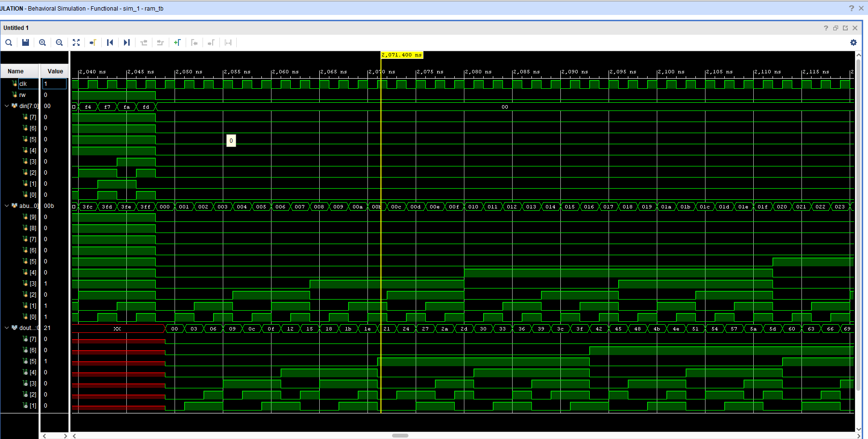Click the yellow cursor time label 2,071.400 ns
The height and width of the screenshot is (439, 868).
coord(402,55)
